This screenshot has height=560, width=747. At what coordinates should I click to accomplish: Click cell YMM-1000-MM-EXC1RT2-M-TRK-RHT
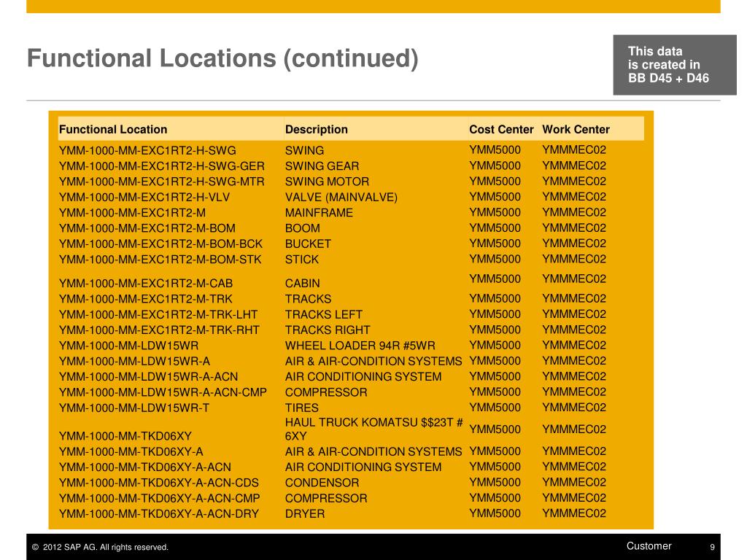[159, 330]
